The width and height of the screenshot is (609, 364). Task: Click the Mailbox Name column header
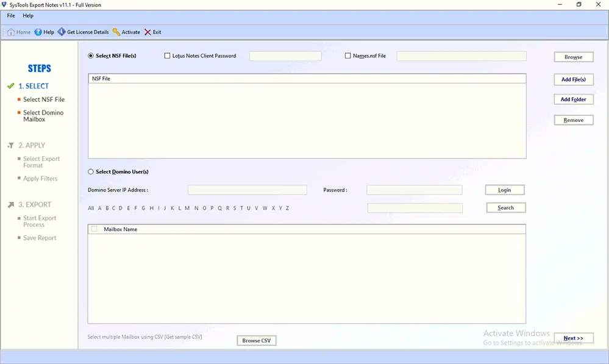point(313,229)
